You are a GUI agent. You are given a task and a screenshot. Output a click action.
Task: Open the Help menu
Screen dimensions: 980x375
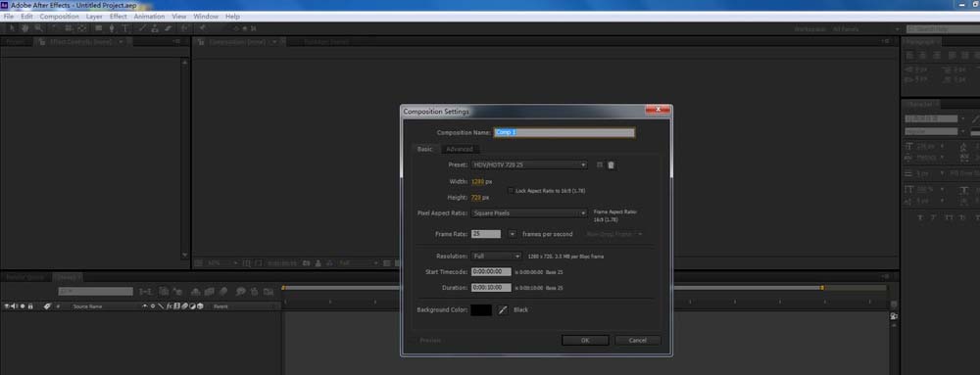click(232, 17)
